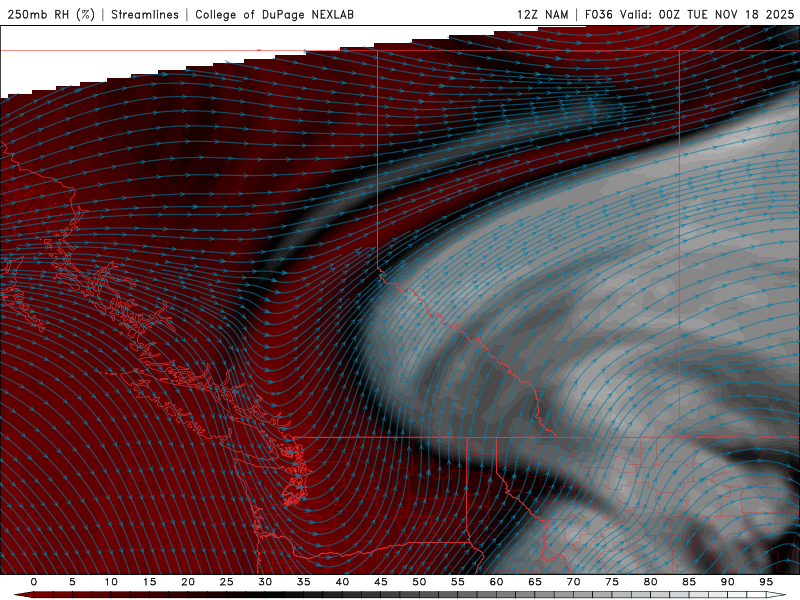Click the '80' value on the color scale
This screenshot has height=600, width=800.
pyautogui.click(x=650, y=582)
